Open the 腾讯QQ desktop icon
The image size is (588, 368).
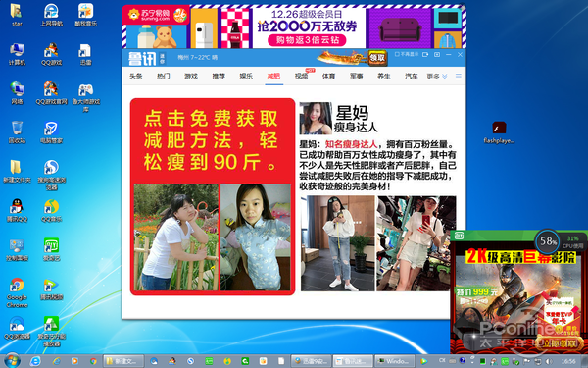click(17, 210)
